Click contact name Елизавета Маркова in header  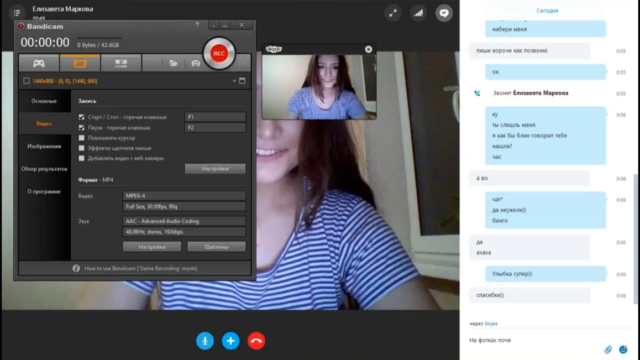tap(63, 9)
